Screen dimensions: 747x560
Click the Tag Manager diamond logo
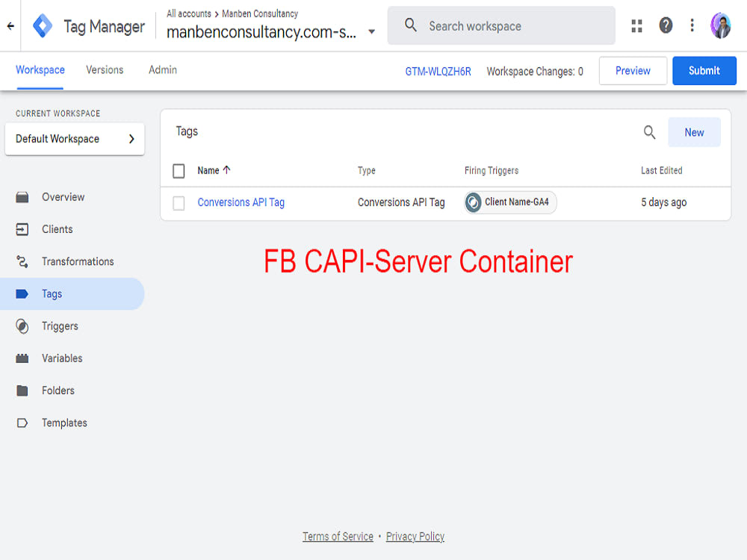(x=43, y=25)
